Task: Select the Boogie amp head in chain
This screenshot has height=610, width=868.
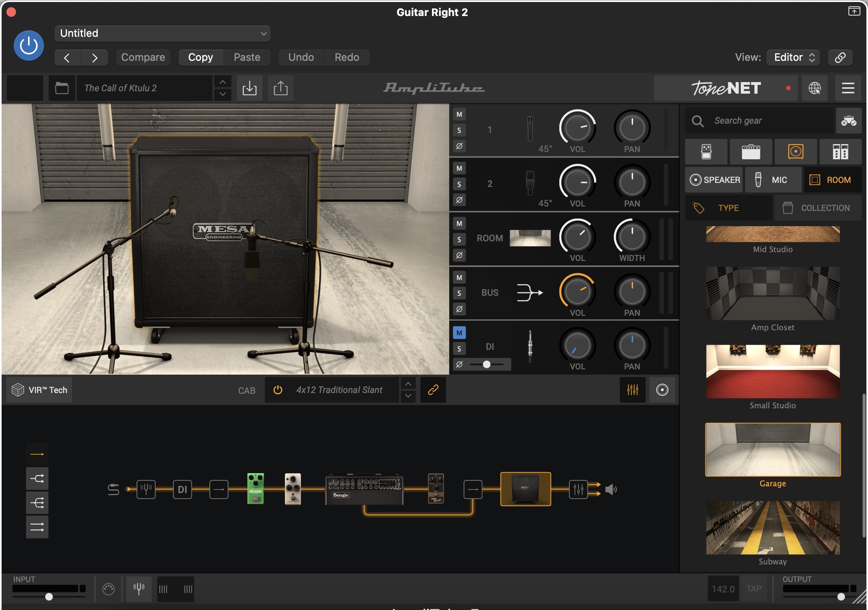Action: (x=364, y=489)
